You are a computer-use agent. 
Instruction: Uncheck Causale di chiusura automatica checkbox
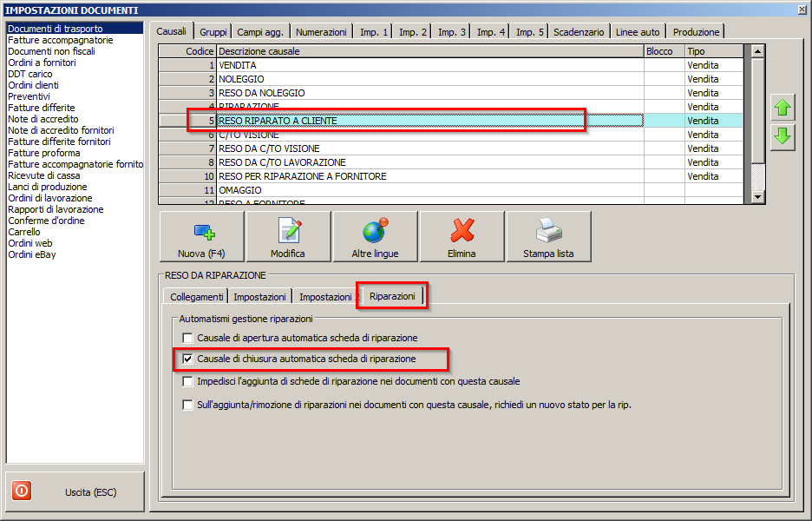point(187,359)
